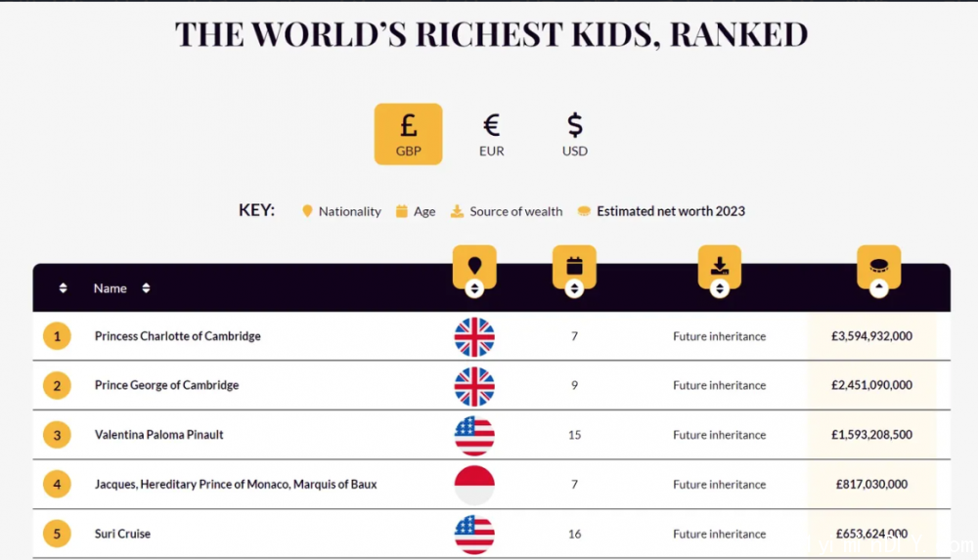Click the nationality pin icon column header
Viewport: 978px width, 560px height.
[474, 266]
